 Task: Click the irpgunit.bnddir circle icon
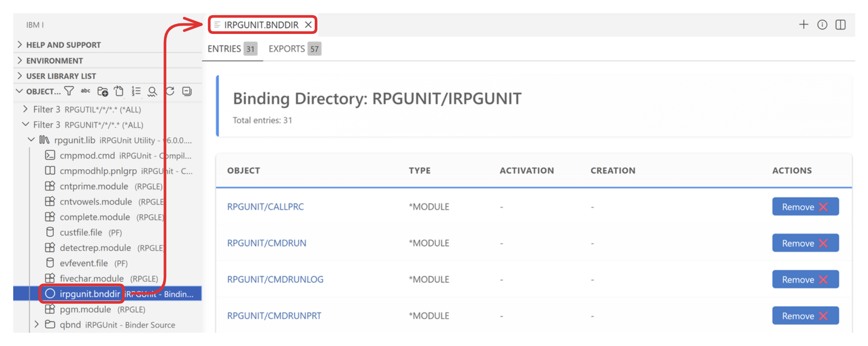50,294
